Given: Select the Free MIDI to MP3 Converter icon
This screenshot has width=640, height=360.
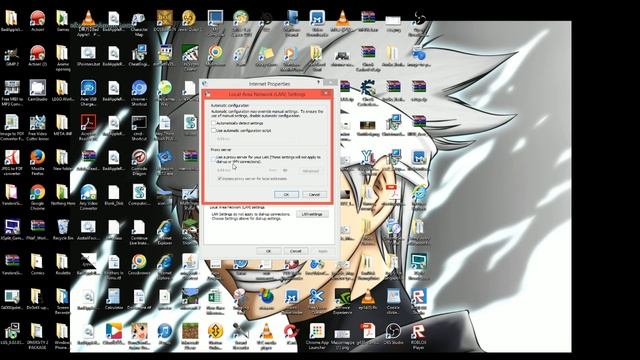Looking at the screenshot, I should pos(12,93).
